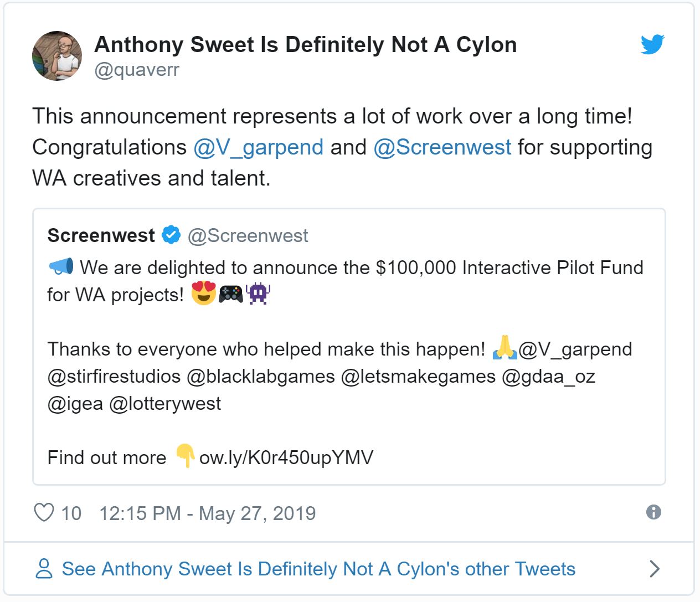700x602 pixels.
Task: Open the @V_garpend mention link
Action: (x=258, y=147)
